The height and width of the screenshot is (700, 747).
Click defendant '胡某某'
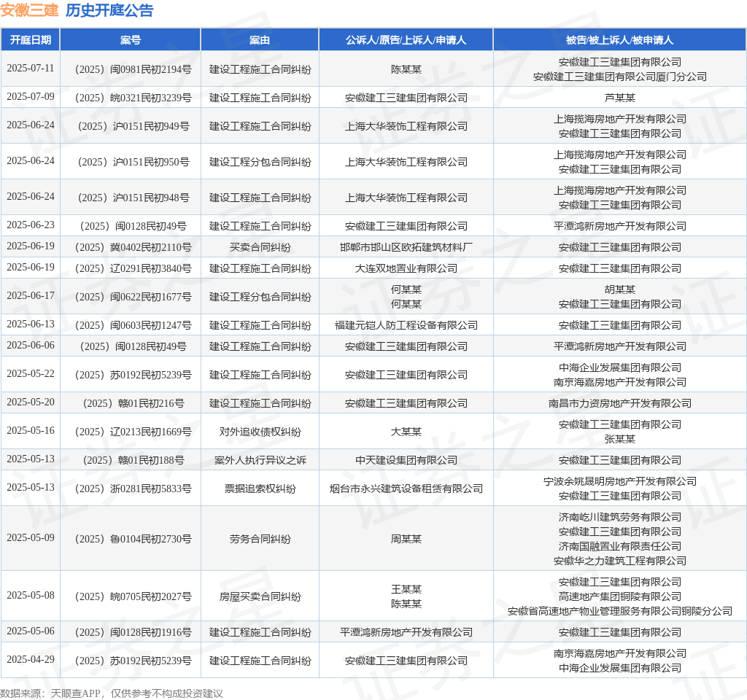620,289
